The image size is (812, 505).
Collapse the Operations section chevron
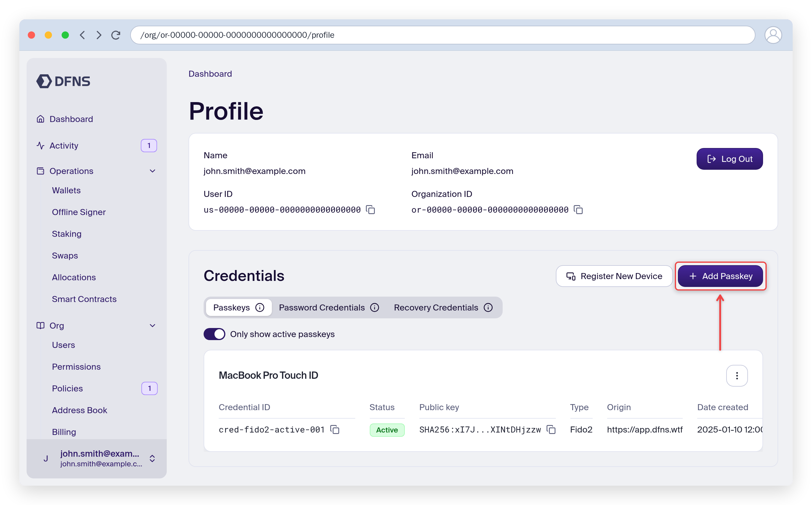(153, 171)
